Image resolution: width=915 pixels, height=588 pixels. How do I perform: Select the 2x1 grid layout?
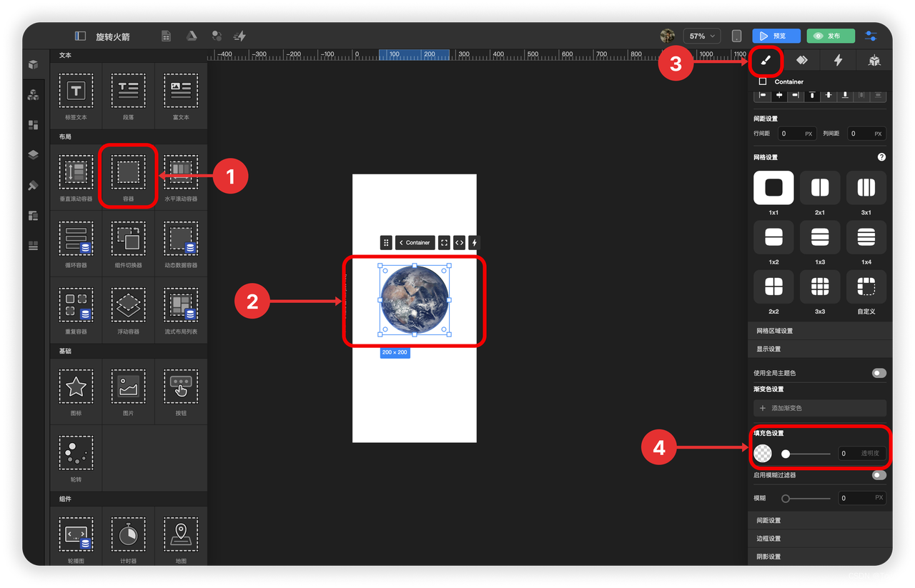pyautogui.click(x=820, y=188)
